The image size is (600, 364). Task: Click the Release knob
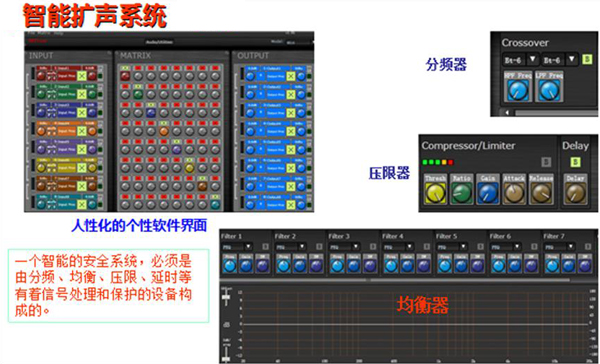[541, 193]
